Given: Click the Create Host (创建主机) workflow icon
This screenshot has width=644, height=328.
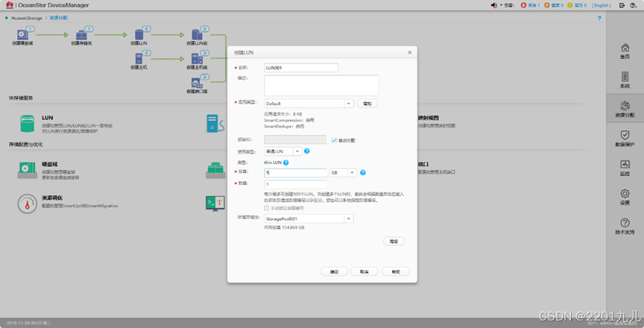Looking at the screenshot, I should [139, 59].
